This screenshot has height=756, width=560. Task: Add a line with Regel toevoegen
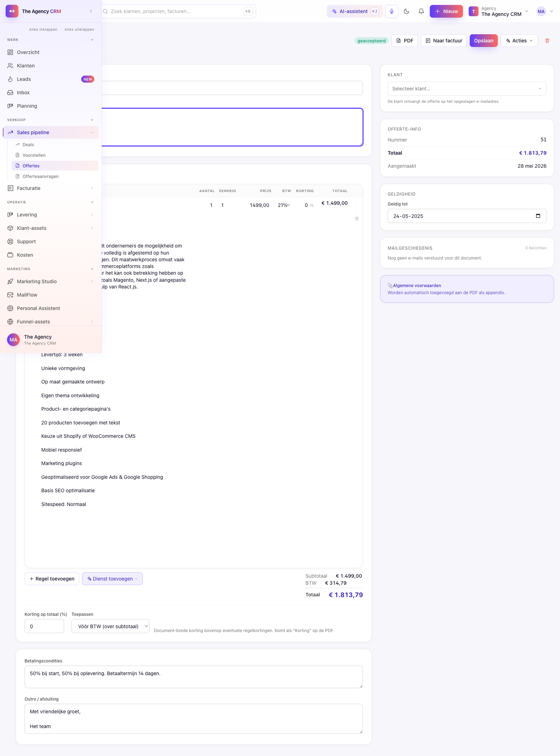(52, 579)
